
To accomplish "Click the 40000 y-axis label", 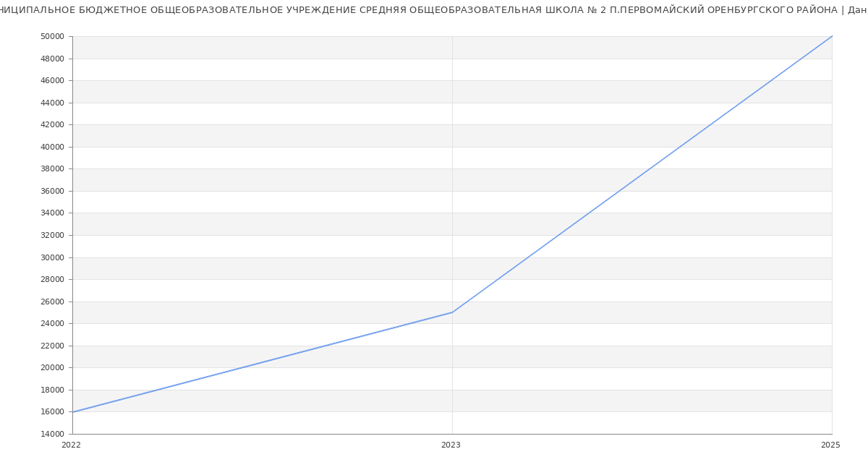I will pos(52,147).
